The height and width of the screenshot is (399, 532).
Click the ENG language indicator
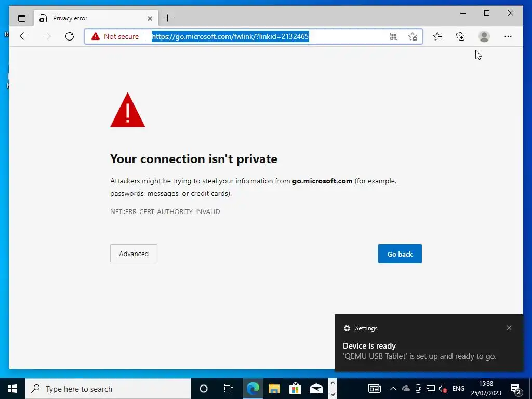tap(458, 389)
